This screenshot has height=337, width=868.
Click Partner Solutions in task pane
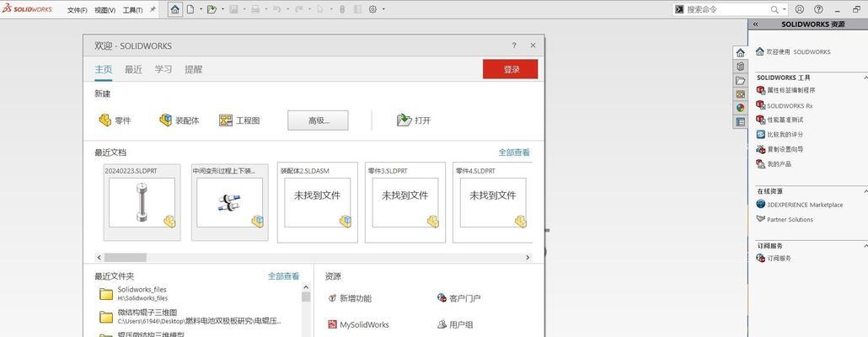pos(785,219)
